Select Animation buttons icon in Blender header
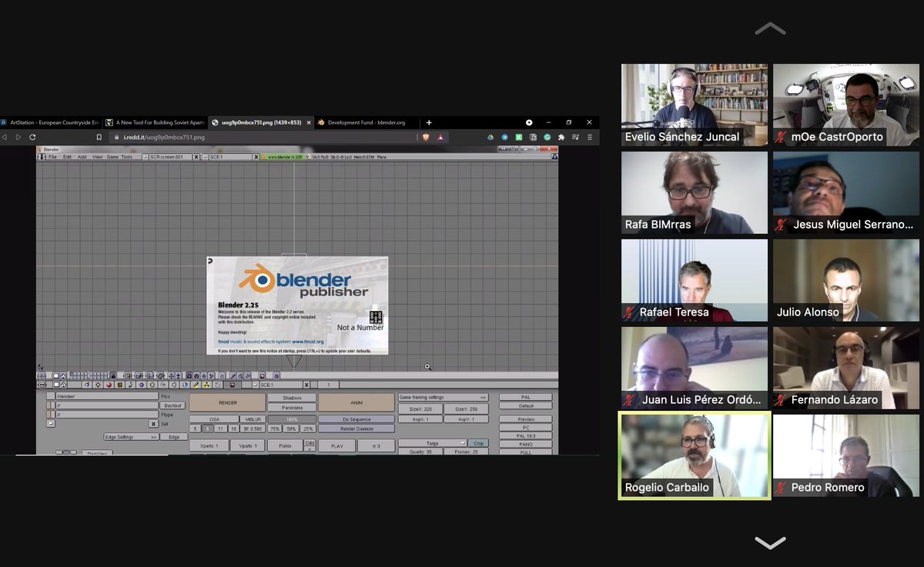The image size is (924, 567). tap(131, 385)
